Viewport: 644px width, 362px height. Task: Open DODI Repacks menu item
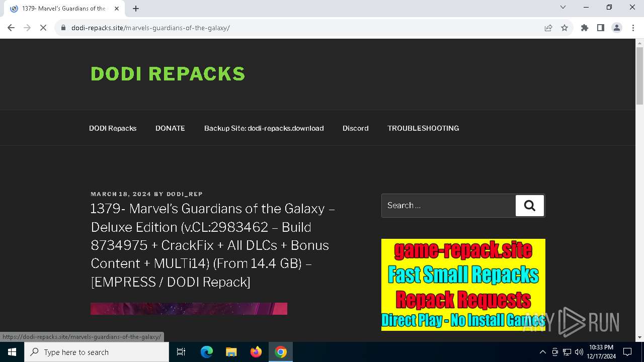tap(113, 128)
